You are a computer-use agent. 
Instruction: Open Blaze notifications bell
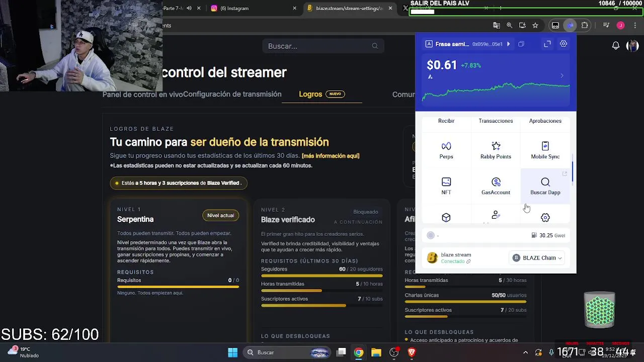coord(616,46)
